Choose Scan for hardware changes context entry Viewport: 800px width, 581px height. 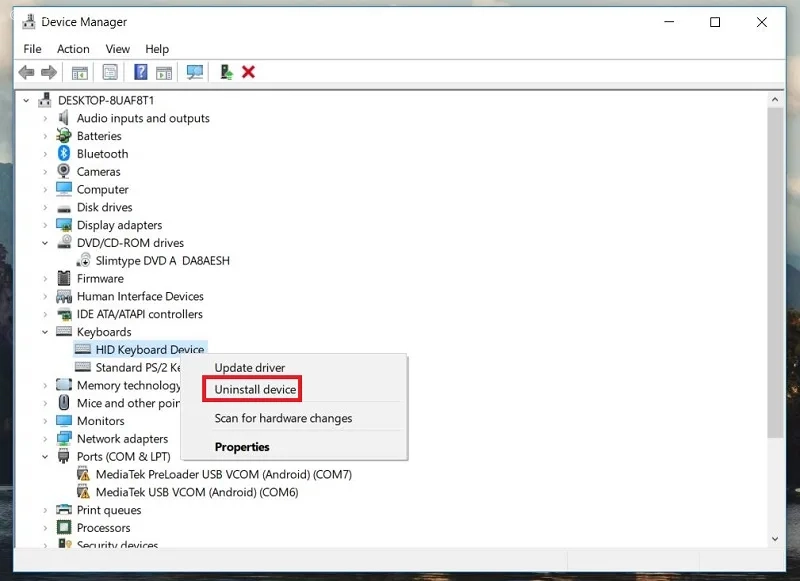294,418
